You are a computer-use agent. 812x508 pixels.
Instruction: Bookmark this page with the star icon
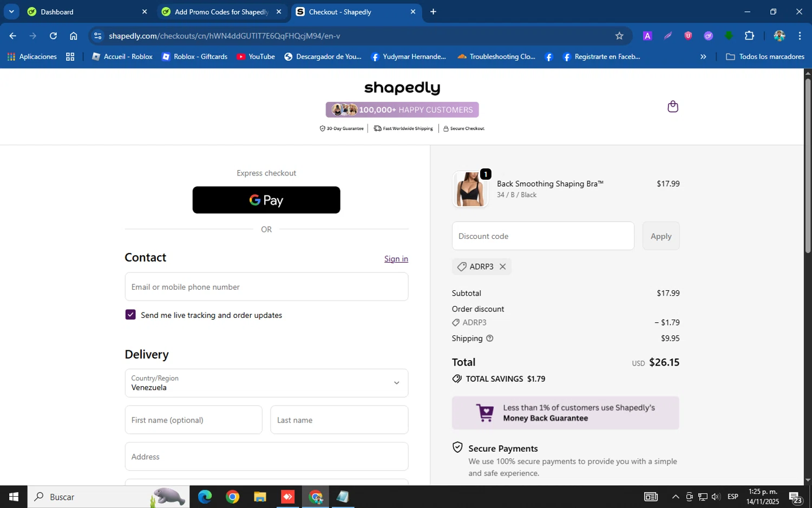[x=619, y=36]
